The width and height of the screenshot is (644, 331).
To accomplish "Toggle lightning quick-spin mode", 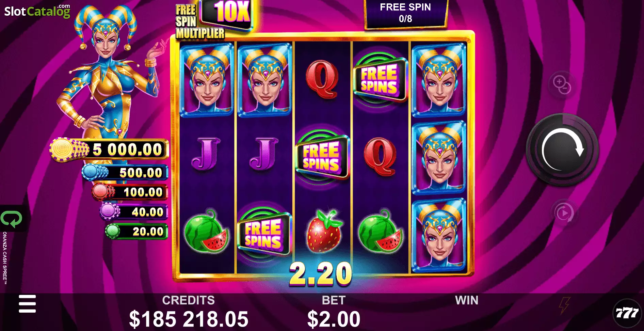I will click(x=564, y=305).
